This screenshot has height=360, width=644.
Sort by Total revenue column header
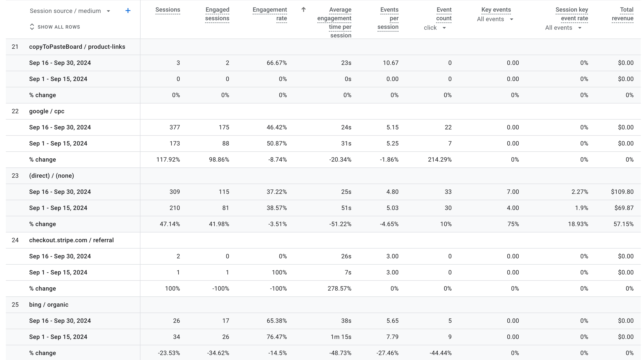(622, 14)
